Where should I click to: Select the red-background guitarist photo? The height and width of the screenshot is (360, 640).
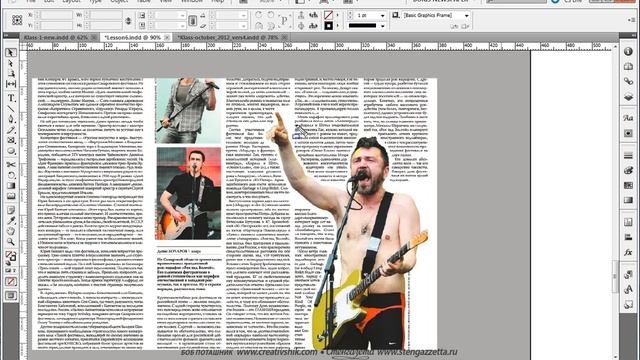click(x=189, y=193)
